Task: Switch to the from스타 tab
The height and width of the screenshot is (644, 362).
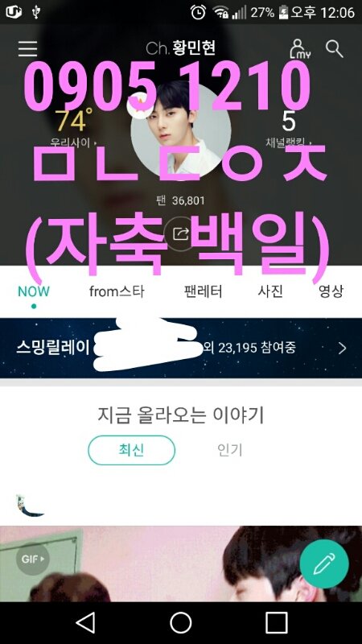Action: pyautogui.click(x=117, y=291)
